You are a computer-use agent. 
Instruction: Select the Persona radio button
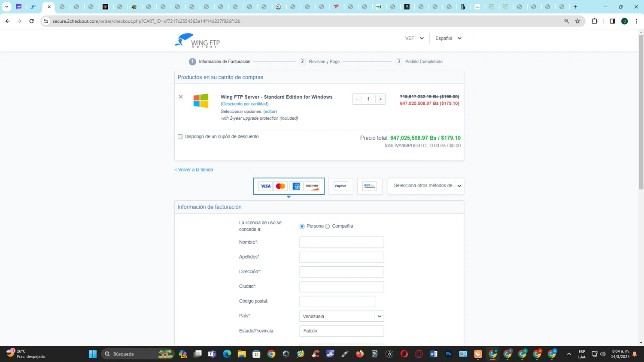point(302,226)
